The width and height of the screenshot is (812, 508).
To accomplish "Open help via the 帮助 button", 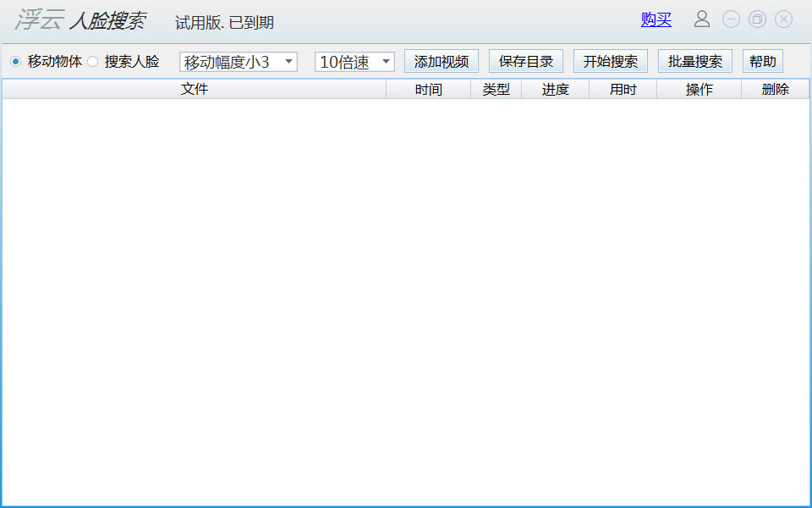I will pyautogui.click(x=763, y=62).
